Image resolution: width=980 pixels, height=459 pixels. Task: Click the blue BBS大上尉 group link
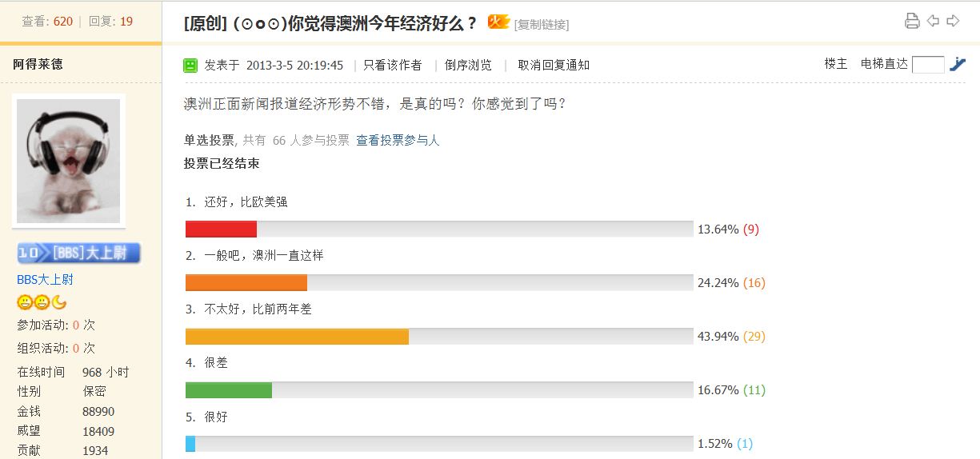(45, 280)
